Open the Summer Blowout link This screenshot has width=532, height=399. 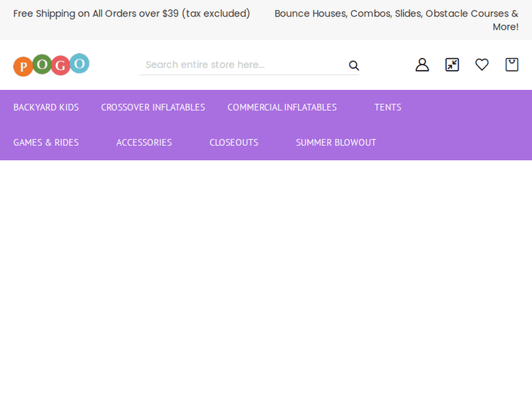pos(336,142)
